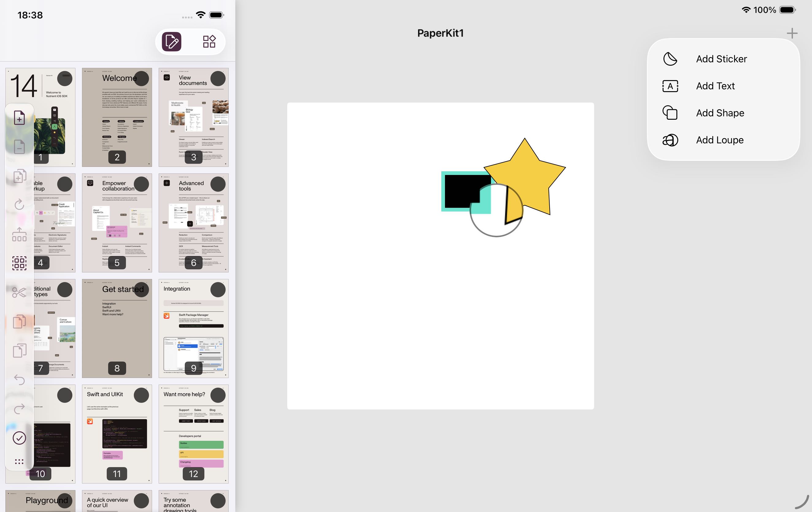Select the Add Shape menu option

pos(720,113)
